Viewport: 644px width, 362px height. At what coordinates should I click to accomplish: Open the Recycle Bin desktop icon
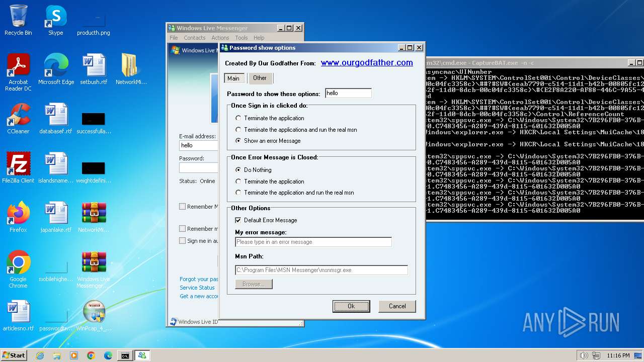[18, 20]
